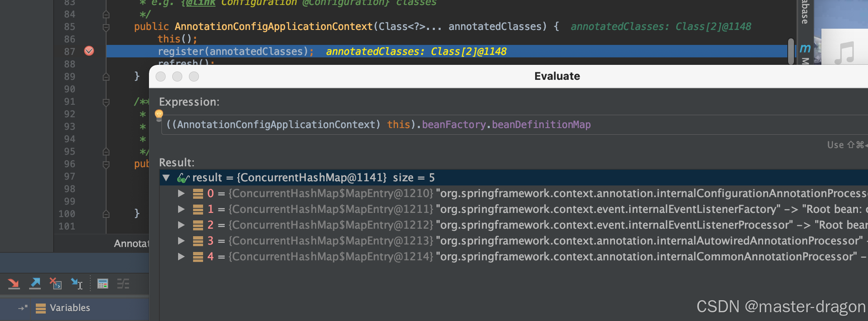Select the result ConcurrentHashMap@1141 row
The image size is (868, 321).
(514, 178)
